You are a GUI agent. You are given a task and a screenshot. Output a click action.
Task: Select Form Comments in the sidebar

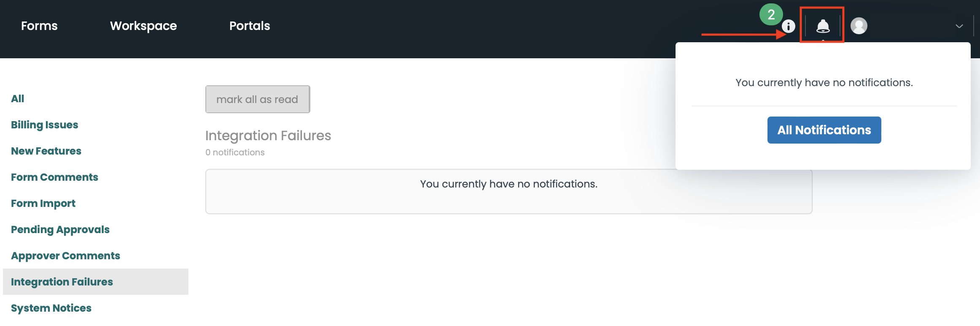(54, 177)
